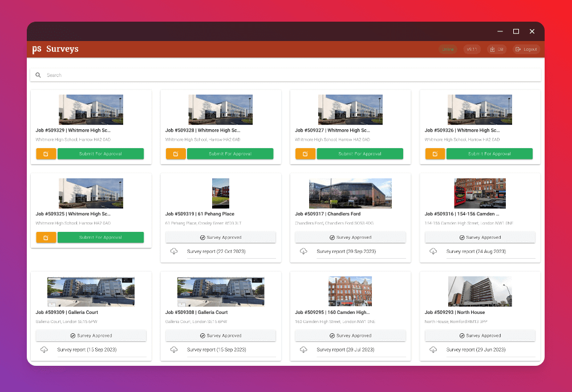Open Survey report (20 Jul 2023)
This screenshot has height=392, width=572.
click(346, 350)
